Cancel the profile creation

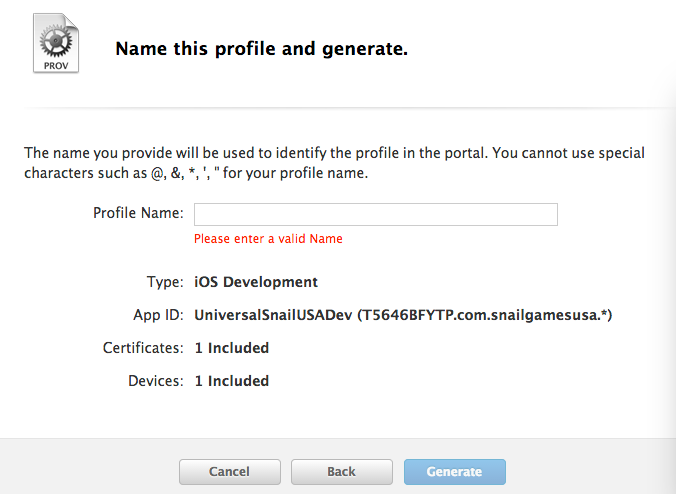(230, 472)
